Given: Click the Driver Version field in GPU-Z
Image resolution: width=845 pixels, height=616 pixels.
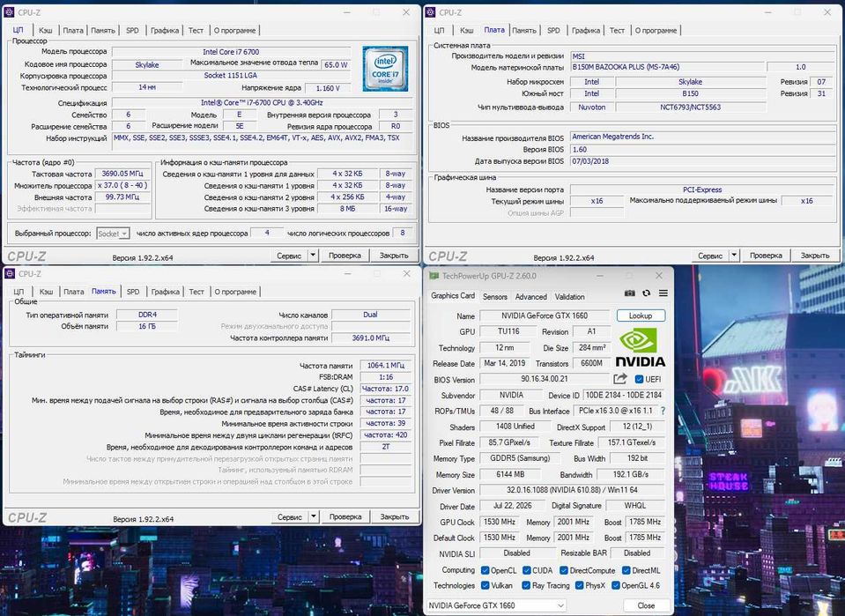Looking at the screenshot, I should (x=572, y=490).
